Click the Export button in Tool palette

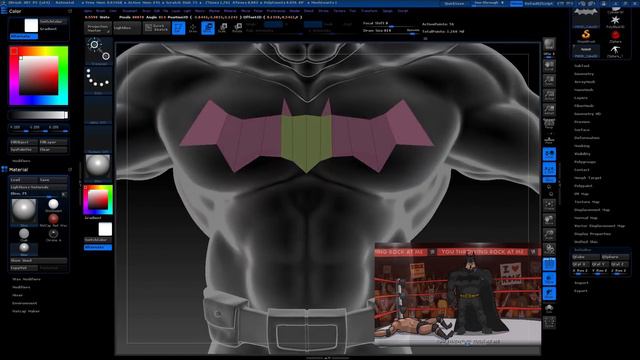pyautogui.click(x=581, y=291)
